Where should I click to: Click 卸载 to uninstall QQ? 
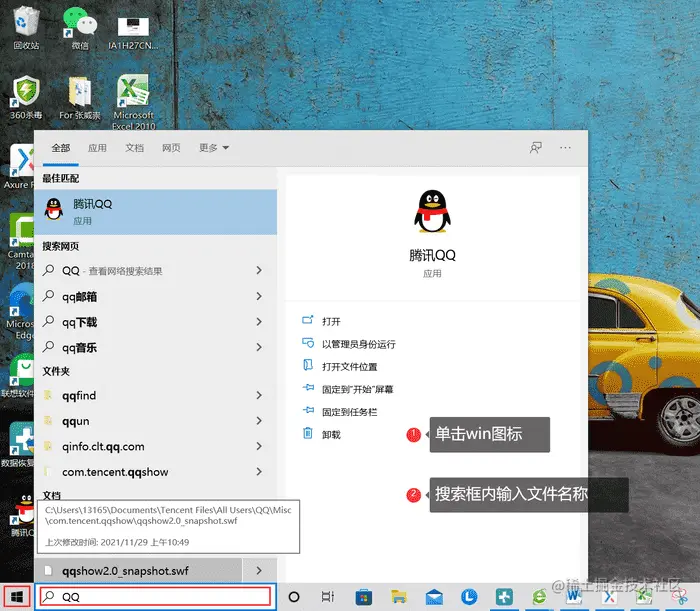[331, 434]
